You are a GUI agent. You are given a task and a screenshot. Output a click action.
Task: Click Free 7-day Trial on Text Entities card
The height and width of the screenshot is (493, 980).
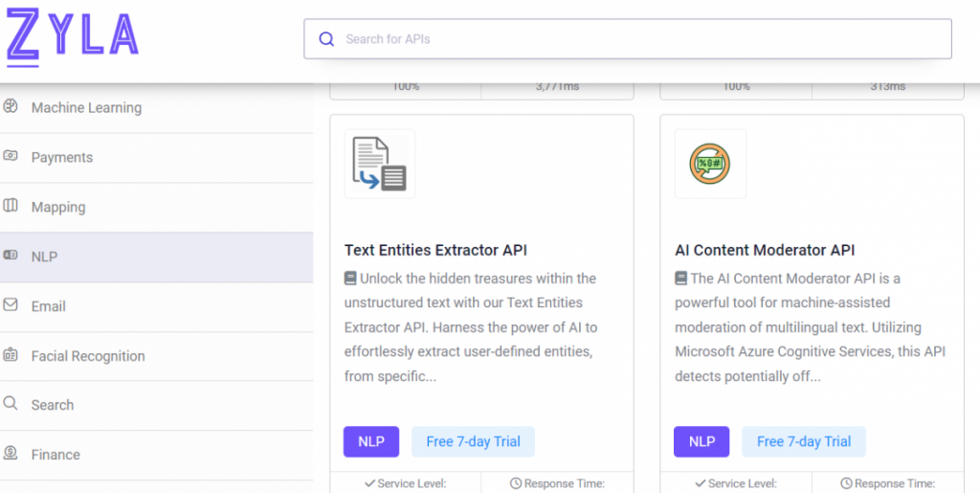tap(473, 441)
